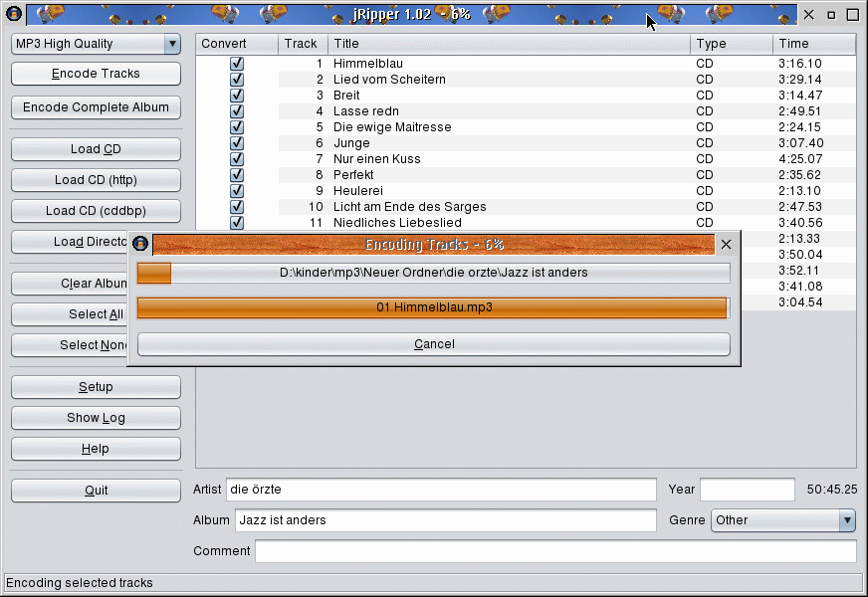
Task: Click the Artist field with die örzte
Action: (441, 490)
